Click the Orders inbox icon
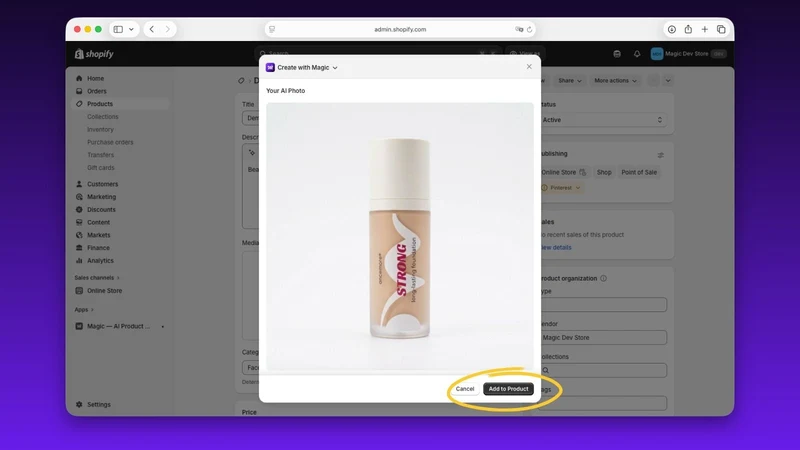Screen dimensions: 800x450 click(79, 91)
